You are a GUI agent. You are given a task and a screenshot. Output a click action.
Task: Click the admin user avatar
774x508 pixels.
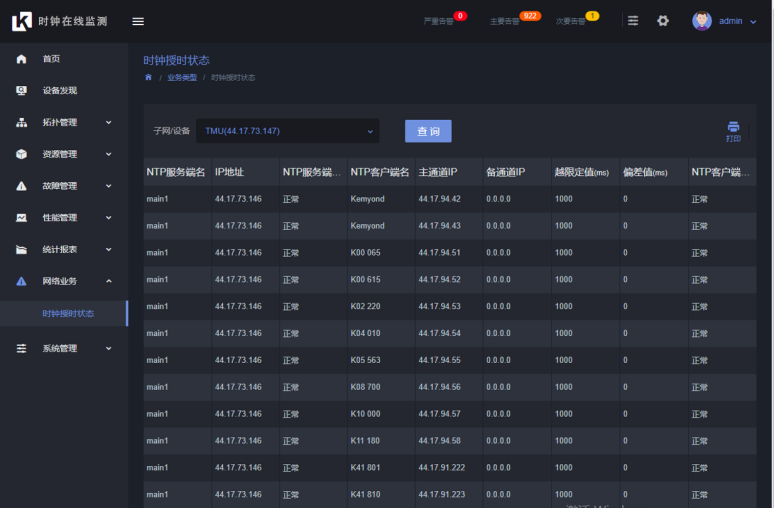click(702, 21)
